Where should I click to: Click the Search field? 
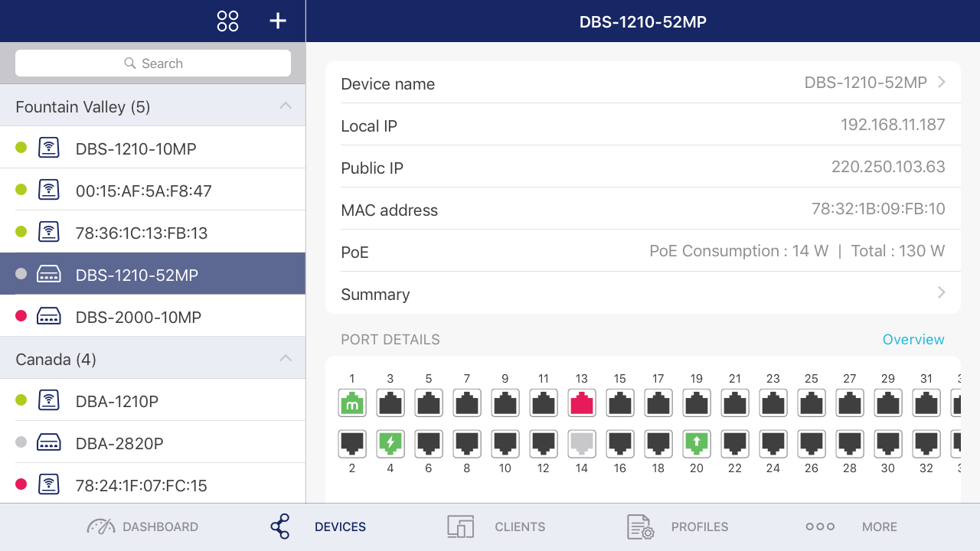[x=153, y=64]
